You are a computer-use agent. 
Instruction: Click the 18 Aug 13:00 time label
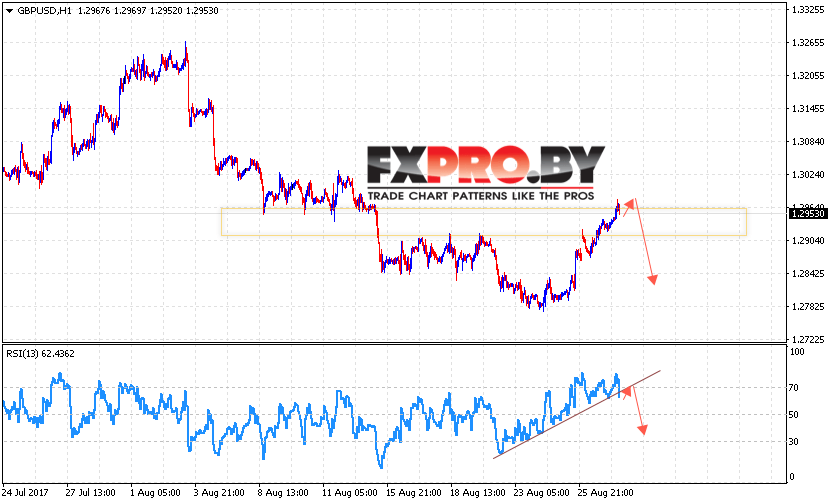pos(477,492)
